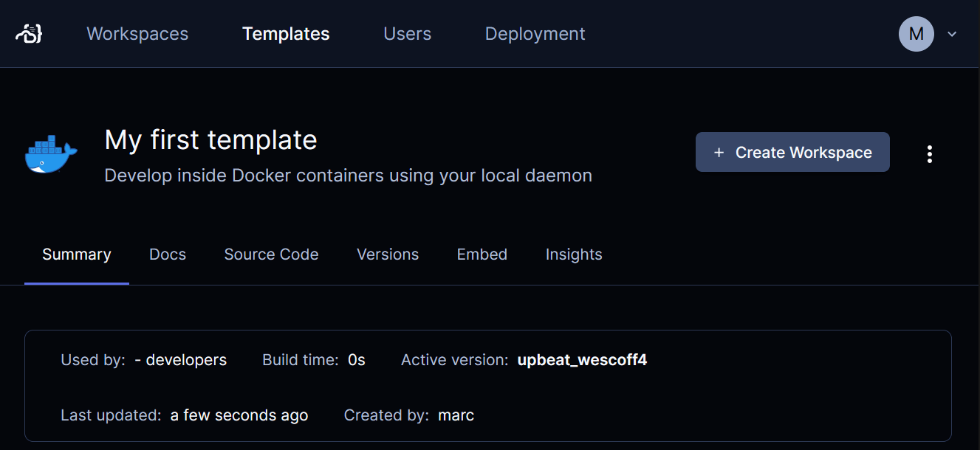Screen dimensions: 980x450
Task: Switch to the Versions tab
Action: 388,255
